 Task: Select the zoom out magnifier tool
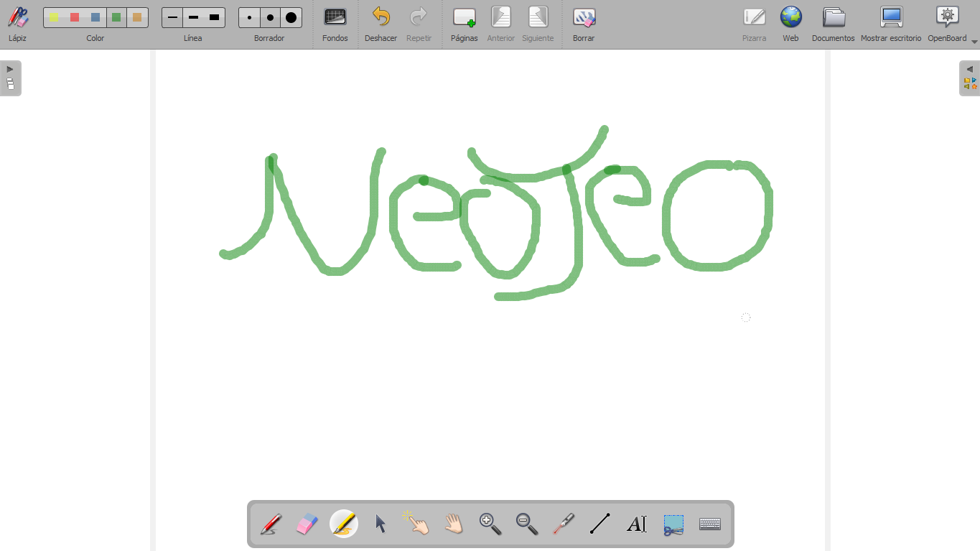tap(527, 524)
